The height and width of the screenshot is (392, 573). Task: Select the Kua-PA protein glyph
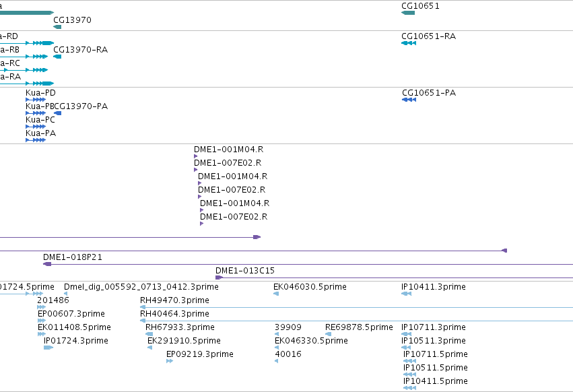coord(36,140)
